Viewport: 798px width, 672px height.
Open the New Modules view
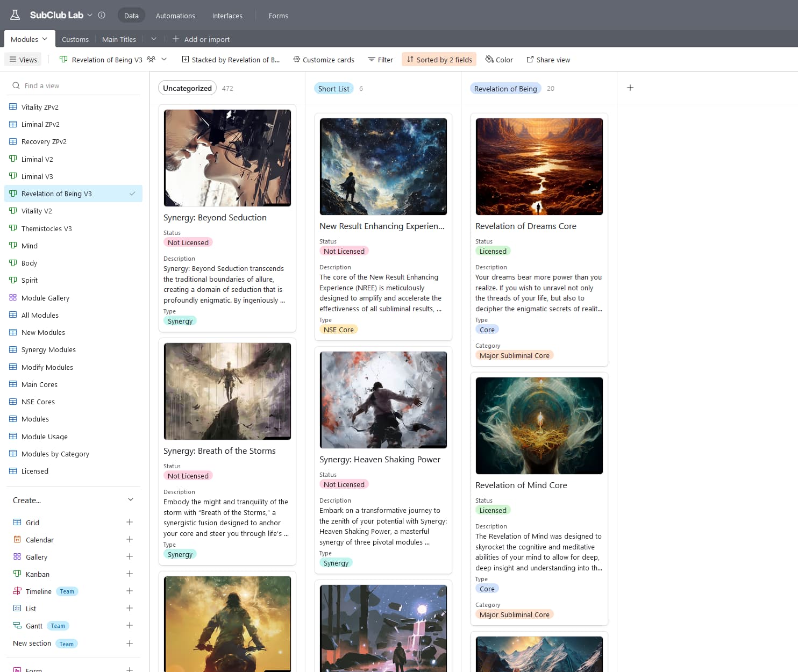[73, 332]
